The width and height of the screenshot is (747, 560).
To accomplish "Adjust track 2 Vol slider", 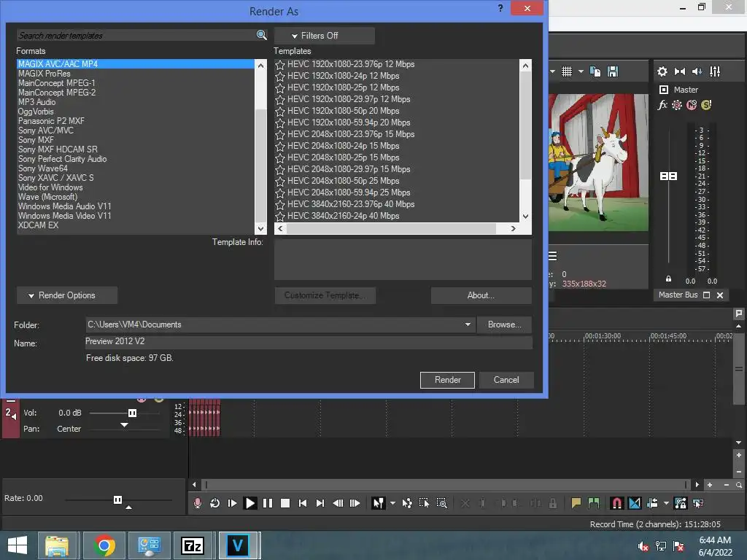I will coord(133,413).
